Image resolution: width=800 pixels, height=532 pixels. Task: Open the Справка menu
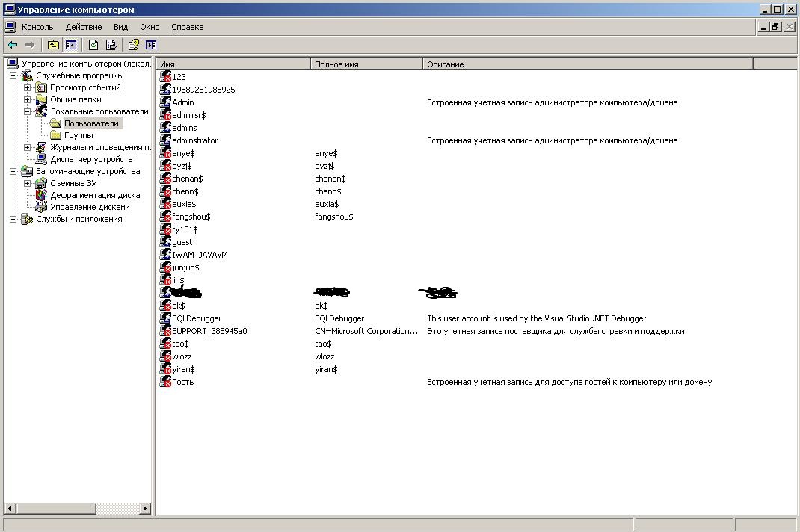[x=187, y=27]
